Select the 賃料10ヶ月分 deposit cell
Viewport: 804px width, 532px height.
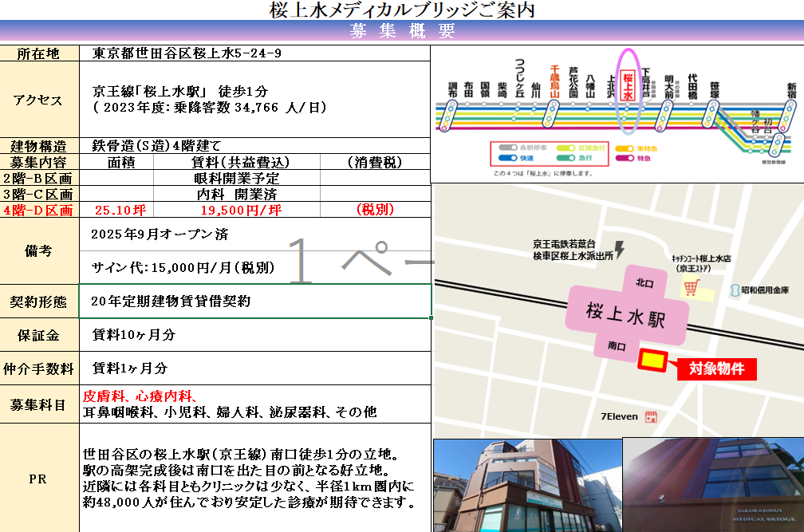pyautogui.click(x=255, y=335)
